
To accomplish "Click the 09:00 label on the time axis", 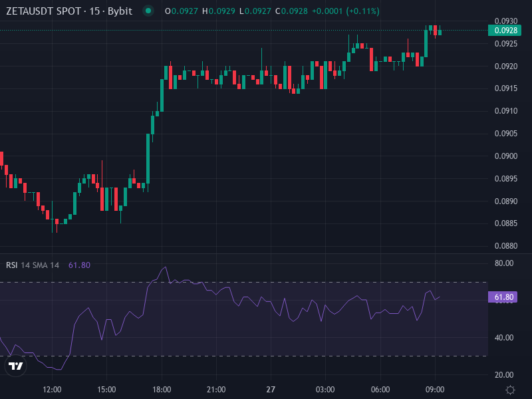I will 436,388.
